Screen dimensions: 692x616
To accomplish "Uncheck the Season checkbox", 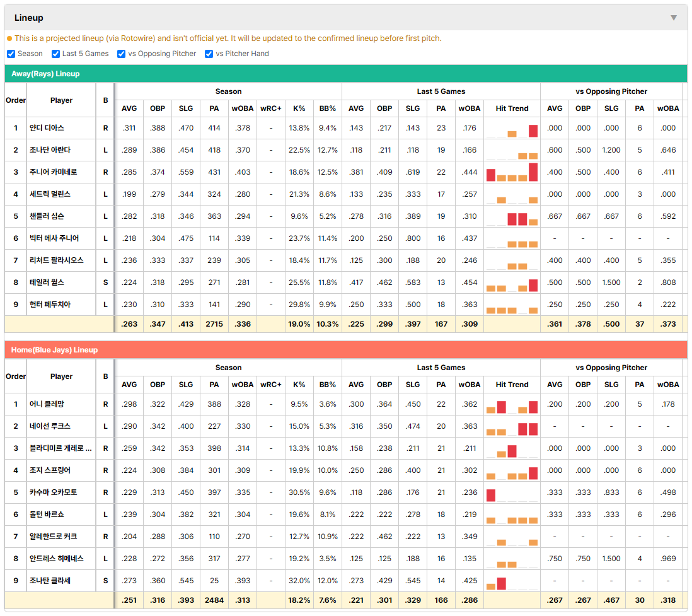I will click(x=11, y=54).
